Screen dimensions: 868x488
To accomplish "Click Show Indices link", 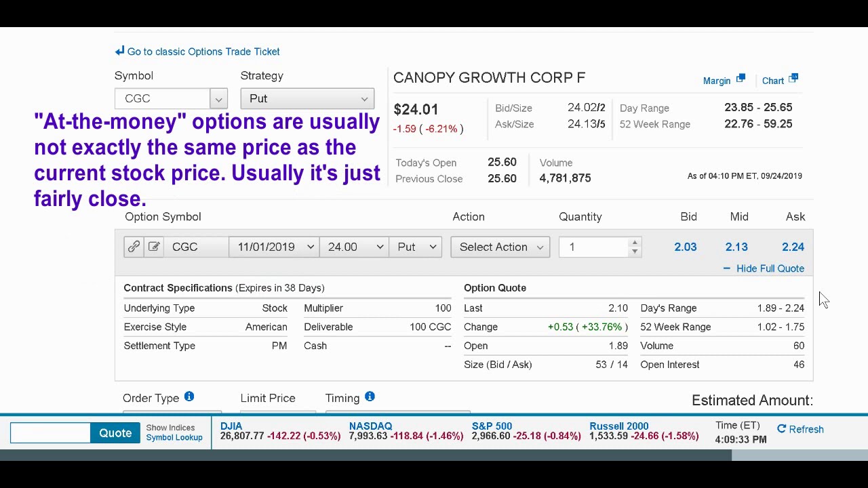I will pos(170,428).
